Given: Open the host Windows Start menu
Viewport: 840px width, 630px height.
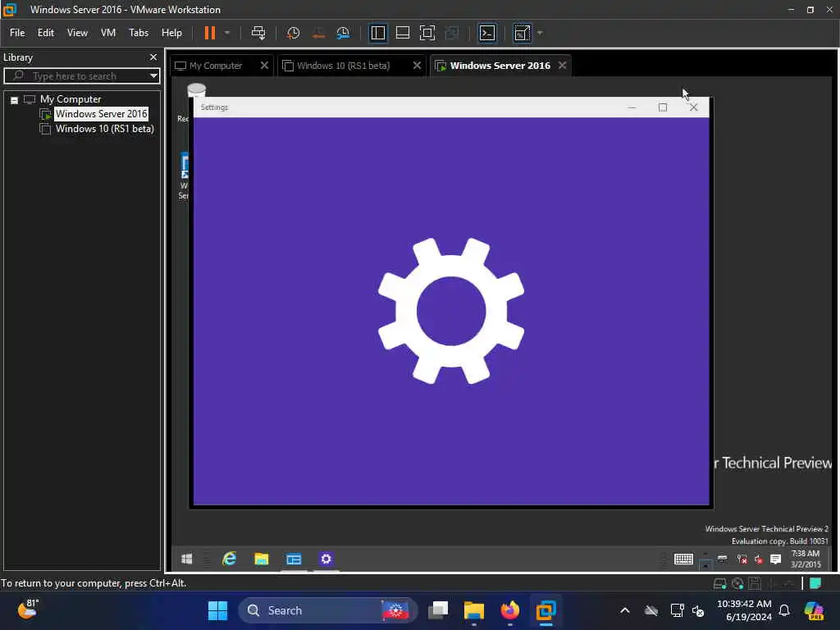Looking at the screenshot, I should point(217,610).
